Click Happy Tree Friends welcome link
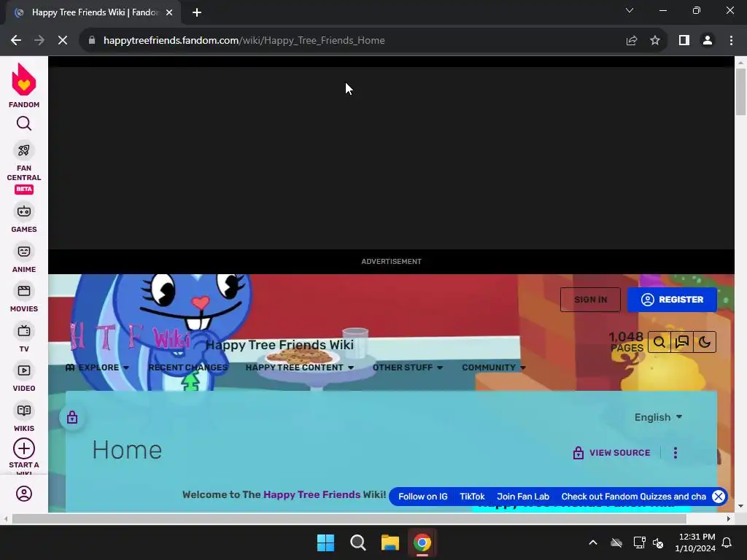The image size is (747, 560). [x=312, y=494]
